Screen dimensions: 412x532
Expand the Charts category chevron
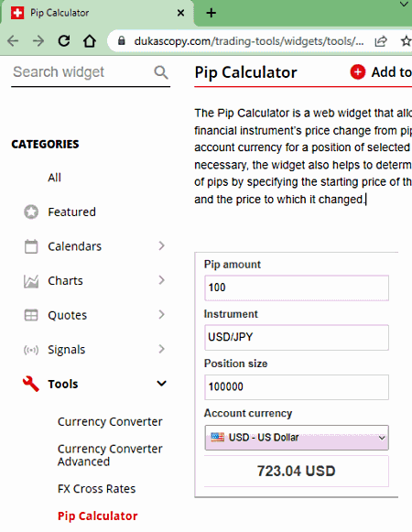pyautogui.click(x=161, y=280)
